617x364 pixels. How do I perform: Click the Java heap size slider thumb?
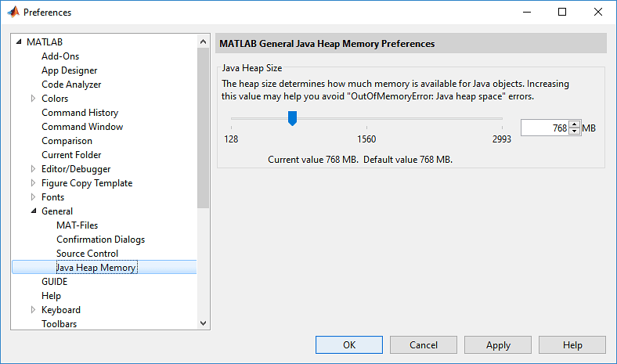(292, 118)
